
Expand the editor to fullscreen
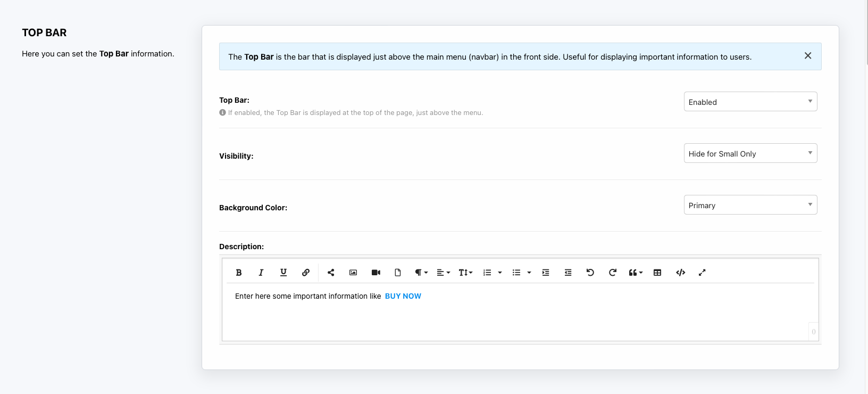[x=702, y=273]
